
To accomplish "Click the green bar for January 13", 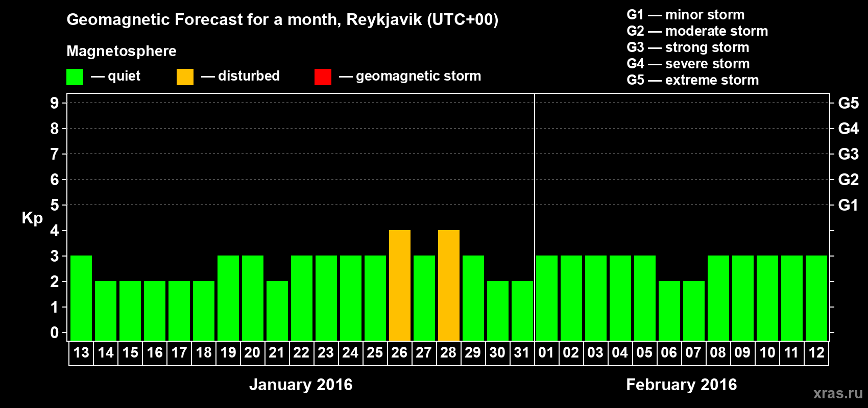I will pyautogui.click(x=81, y=298).
